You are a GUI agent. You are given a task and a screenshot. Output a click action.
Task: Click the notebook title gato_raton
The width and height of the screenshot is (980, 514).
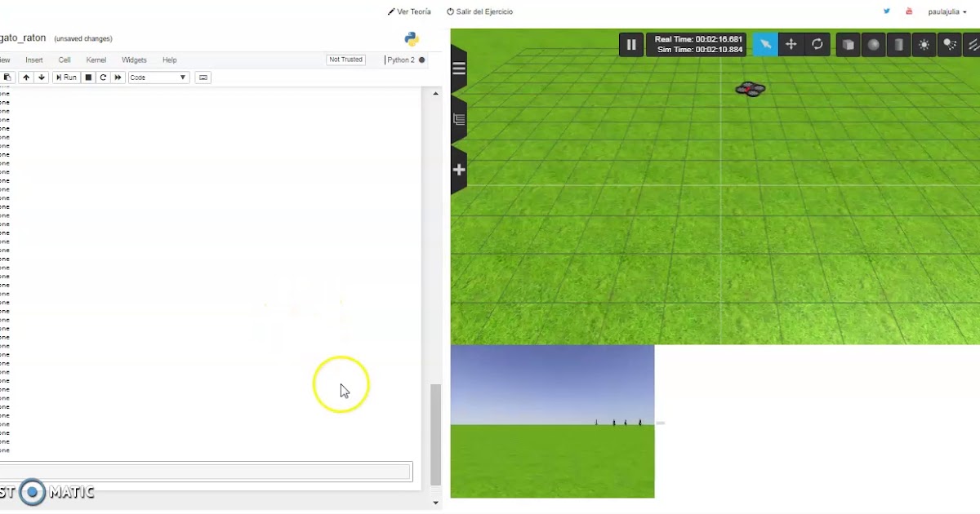point(24,38)
